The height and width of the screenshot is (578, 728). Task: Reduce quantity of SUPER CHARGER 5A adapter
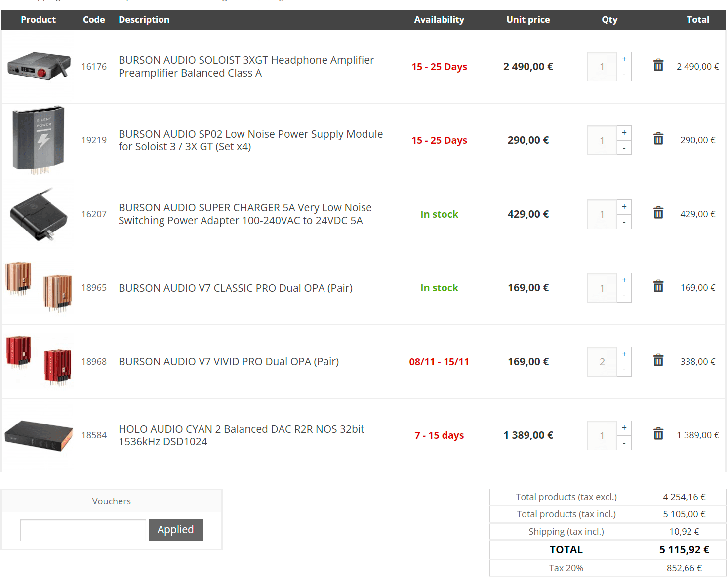[x=624, y=222]
